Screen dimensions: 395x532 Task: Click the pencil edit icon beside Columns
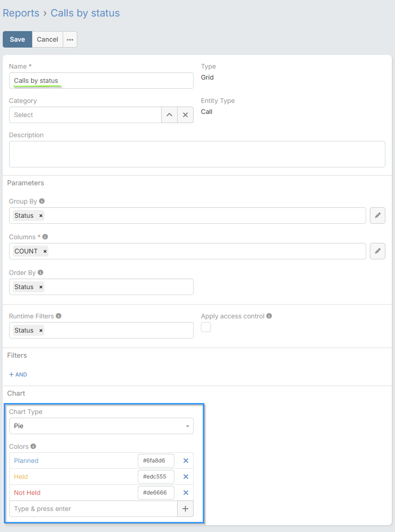(377, 251)
